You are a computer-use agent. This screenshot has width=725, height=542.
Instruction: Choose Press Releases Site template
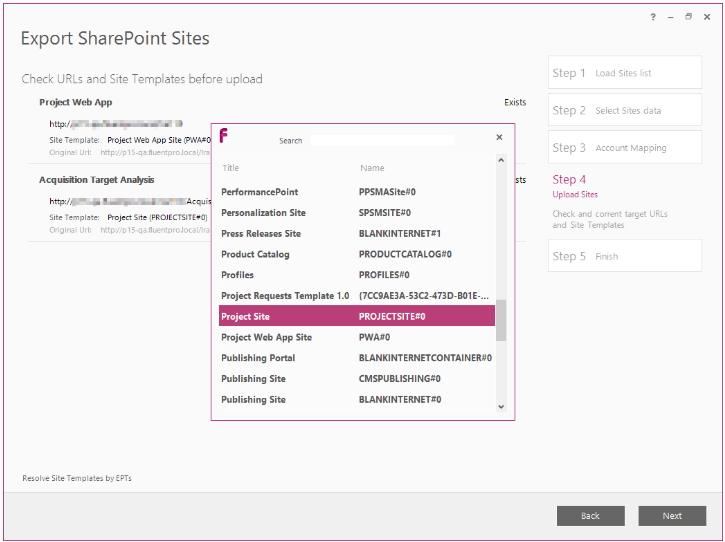[357, 234]
